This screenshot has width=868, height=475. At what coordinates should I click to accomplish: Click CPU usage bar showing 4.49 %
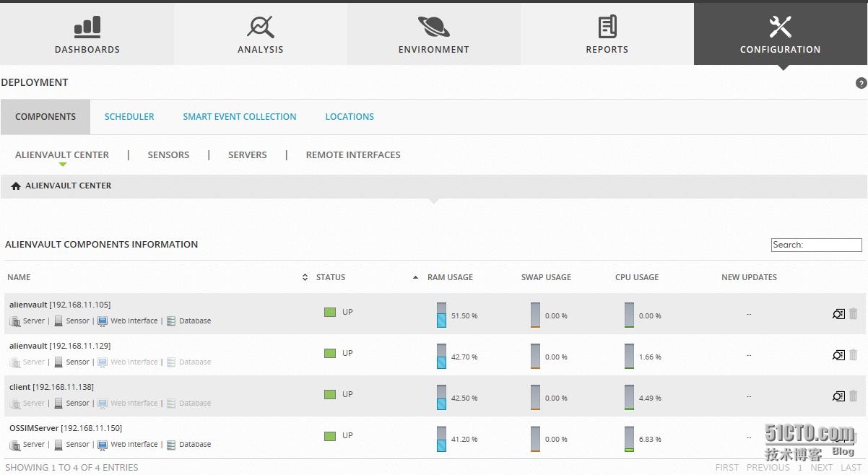click(x=629, y=398)
